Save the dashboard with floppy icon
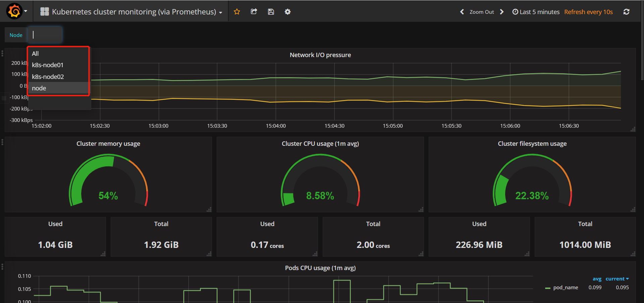644x303 pixels. coord(271,12)
